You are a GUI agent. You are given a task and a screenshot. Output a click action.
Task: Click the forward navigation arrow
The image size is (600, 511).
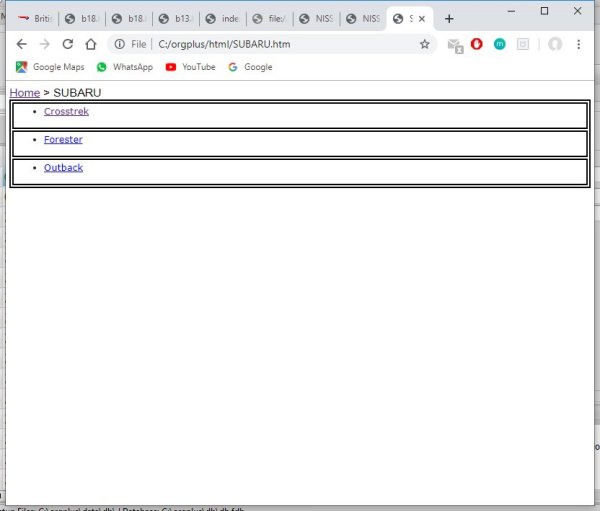coord(45,44)
